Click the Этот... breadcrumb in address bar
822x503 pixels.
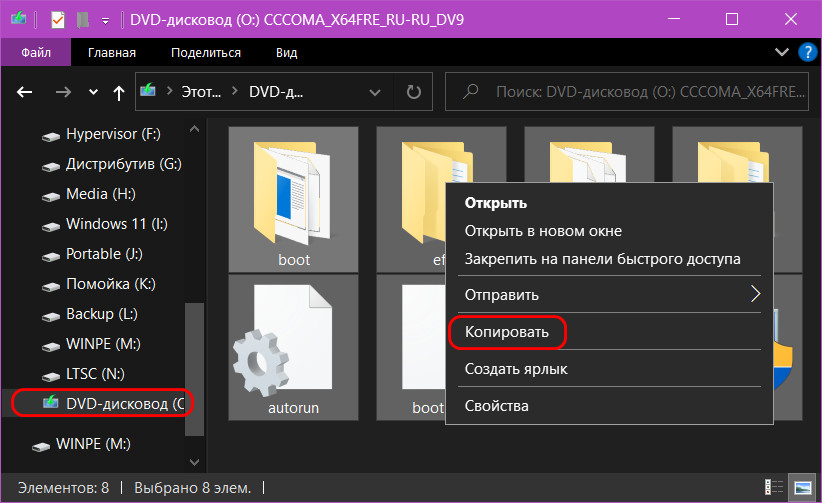(201, 92)
